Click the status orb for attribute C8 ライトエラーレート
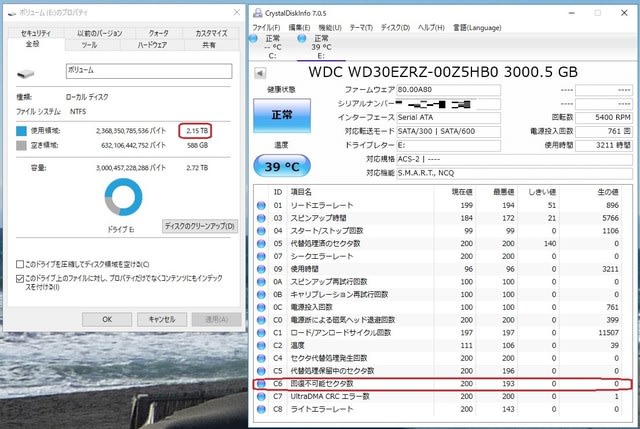 261,409
